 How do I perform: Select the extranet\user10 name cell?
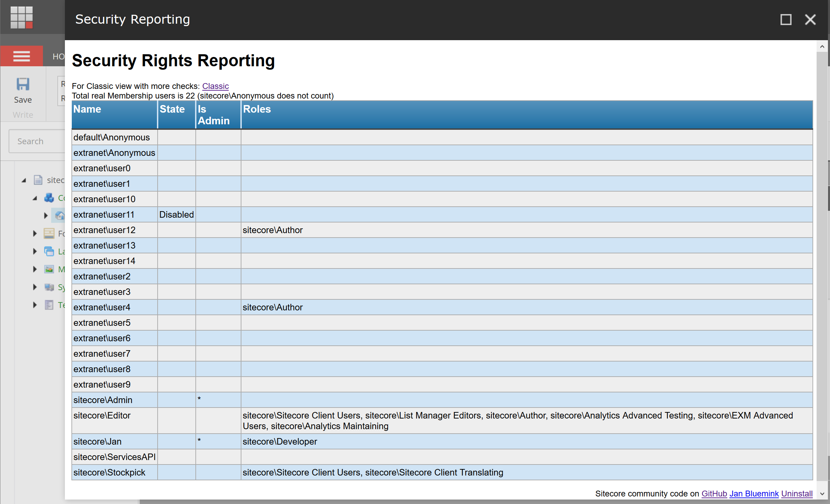[115, 199]
